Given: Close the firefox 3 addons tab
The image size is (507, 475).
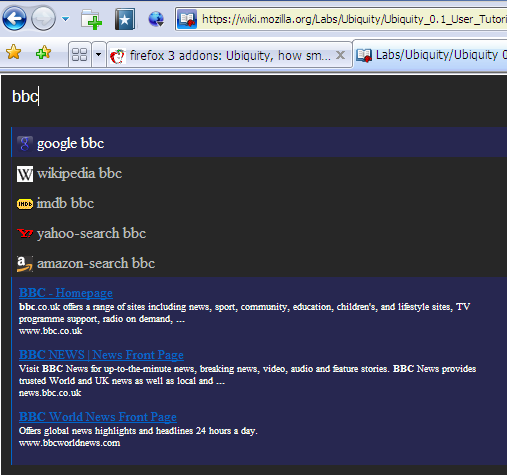Looking at the screenshot, I should click(340, 55).
